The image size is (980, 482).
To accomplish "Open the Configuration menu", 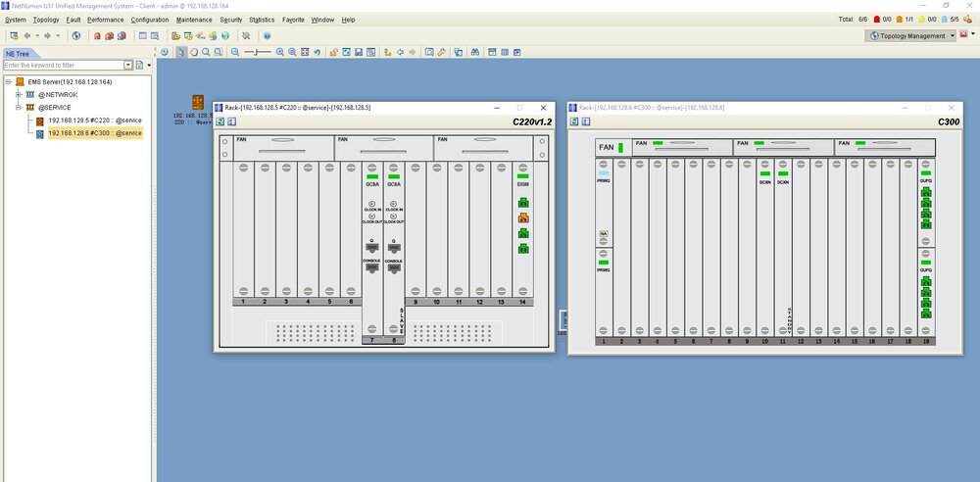I will (x=149, y=20).
